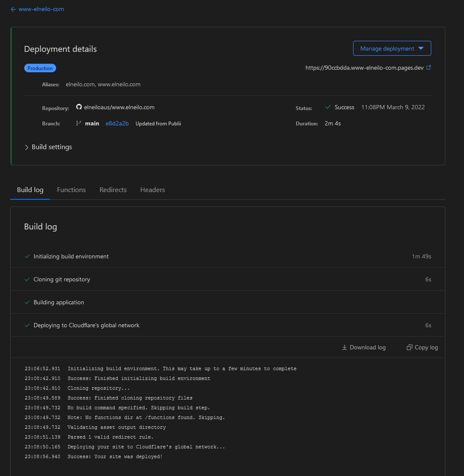
Task: Click the back arrow to www-elneilo-com
Action: point(13,9)
